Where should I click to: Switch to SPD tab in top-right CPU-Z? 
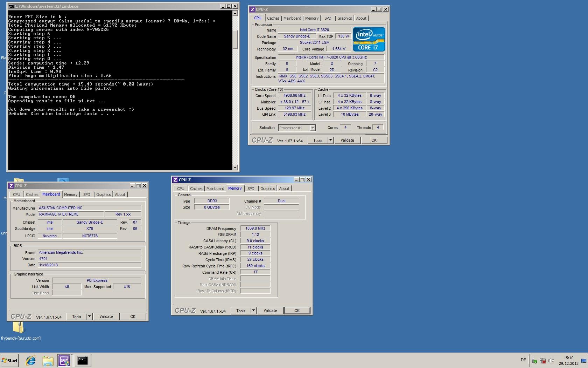(x=328, y=18)
